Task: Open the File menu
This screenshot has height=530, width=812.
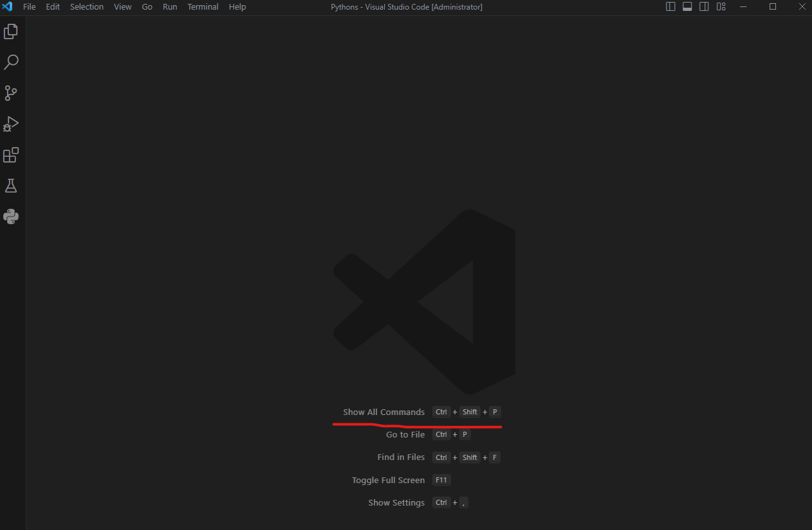Action: pos(30,6)
